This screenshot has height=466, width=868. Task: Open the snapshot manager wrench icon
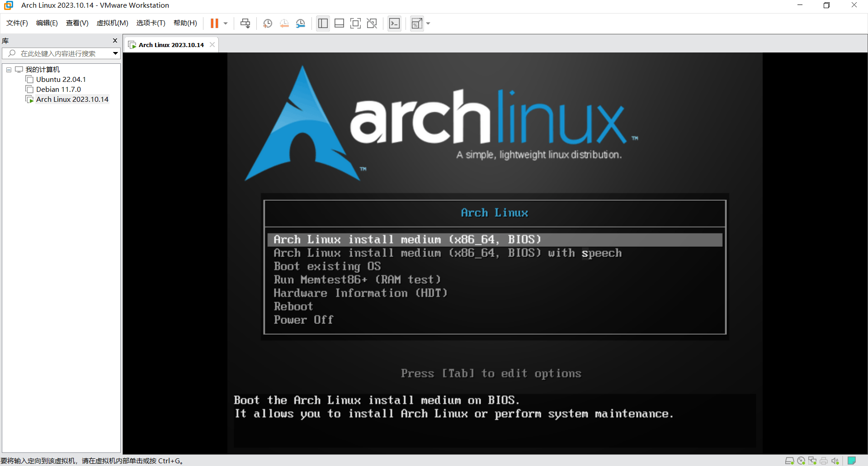tap(301, 24)
